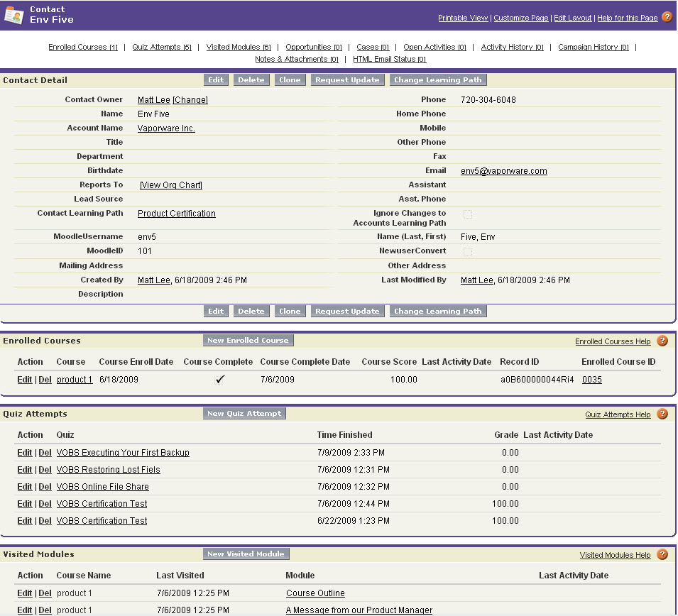
Task: Click the top Change Learning Path button
Action: coord(437,80)
